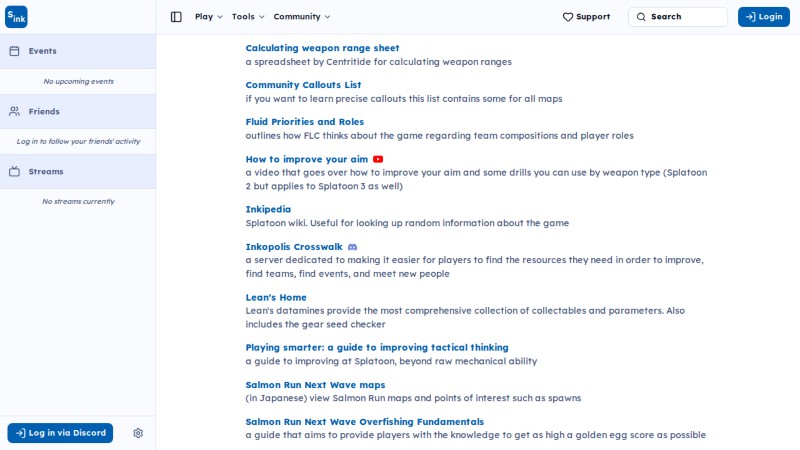Open the Tools dropdown menu
Viewport: 800px width, 450px height.
pos(248,17)
